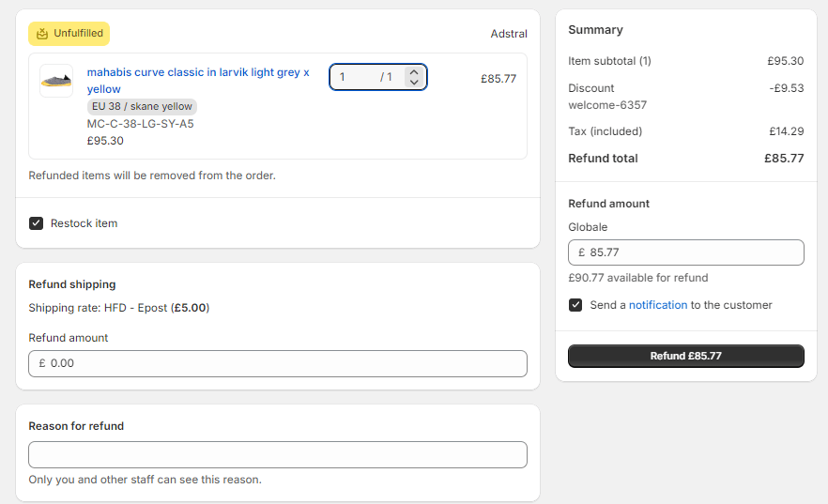Increase refund quantity with up arrow
Viewport: 828px width, 504px height.
pos(415,72)
